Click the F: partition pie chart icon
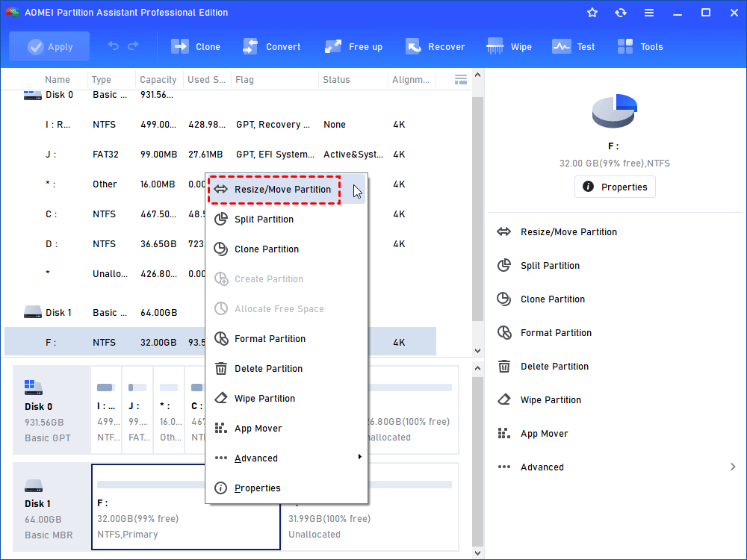 pyautogui.click(x=615, y=111)
